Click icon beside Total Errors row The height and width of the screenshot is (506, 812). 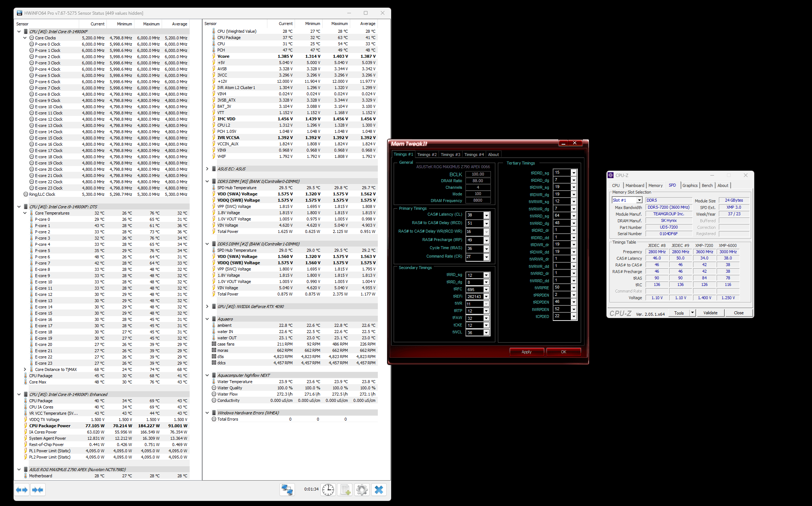214,419
